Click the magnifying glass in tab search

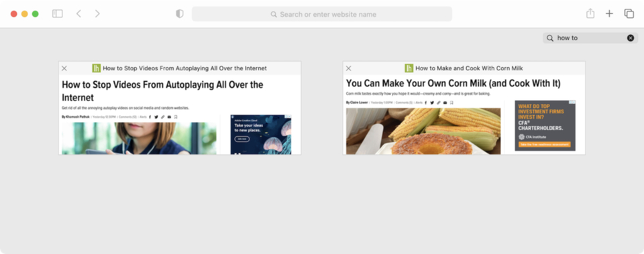[x=550, y=38]
